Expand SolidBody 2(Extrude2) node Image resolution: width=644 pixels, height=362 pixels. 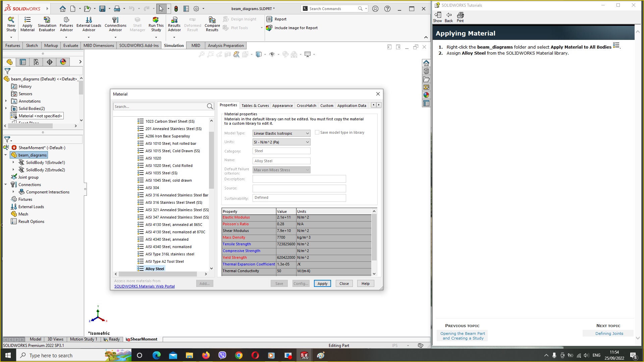tap(13, 170)
